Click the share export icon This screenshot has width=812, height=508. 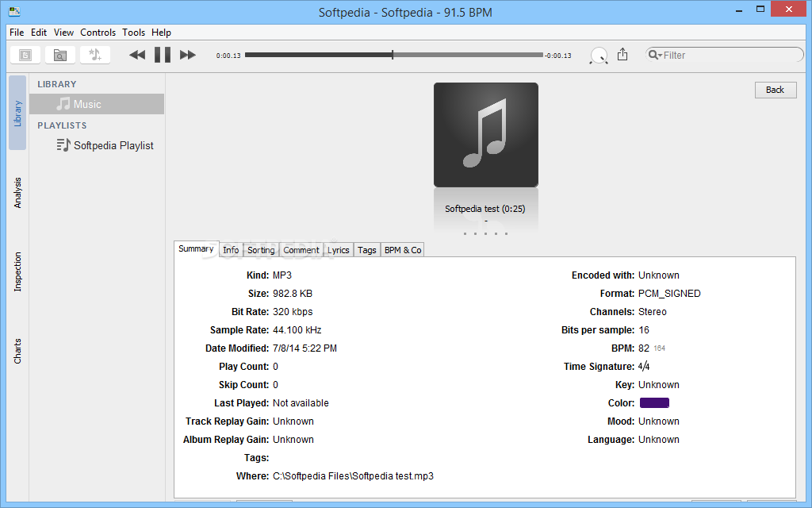(622, 54)
